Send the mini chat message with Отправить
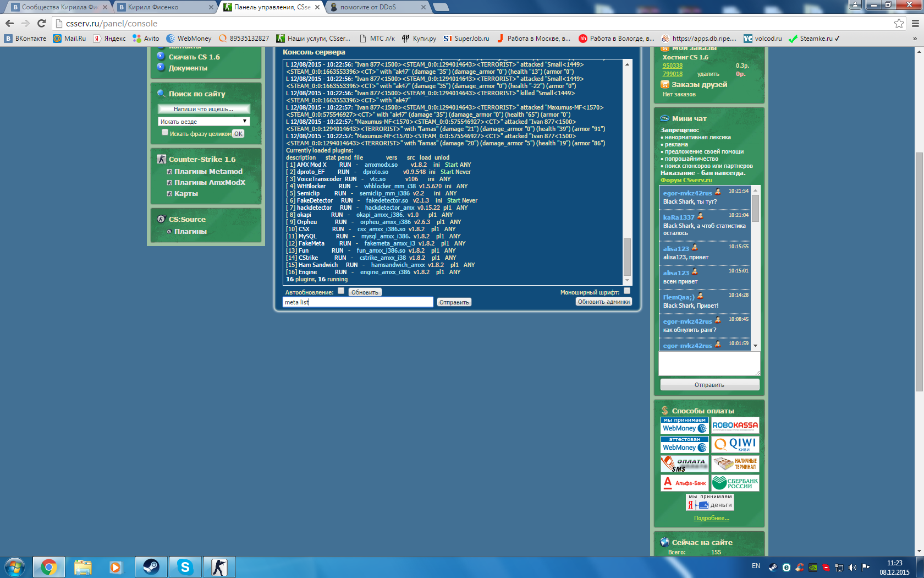This screenshot has width=924, height=578. pyautogui.click(x=710, y=385)
